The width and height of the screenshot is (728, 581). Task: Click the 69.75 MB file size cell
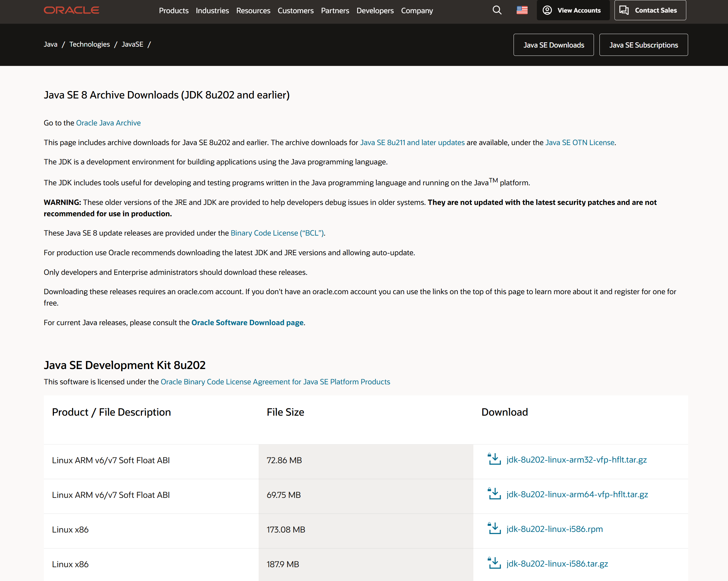click(x=366, y=496)
